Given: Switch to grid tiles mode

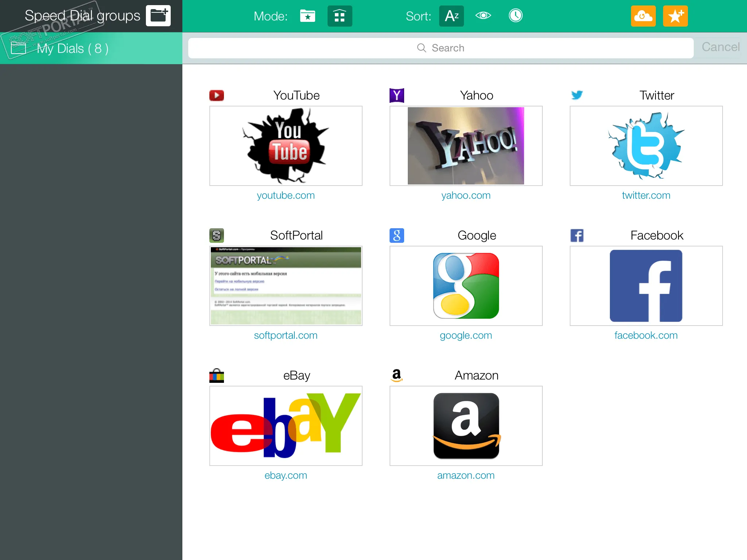Looking at the screenshot, I should coord(340,16).
